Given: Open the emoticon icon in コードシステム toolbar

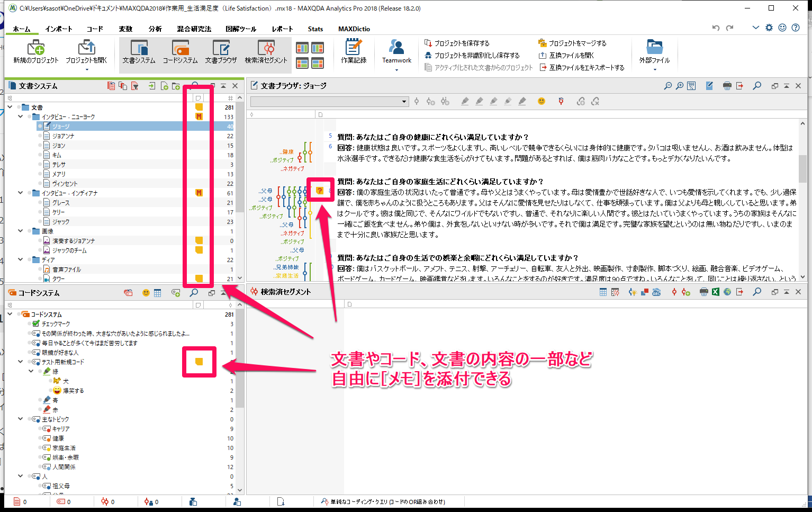Looking at the screenshot, I should coord(146,293).
